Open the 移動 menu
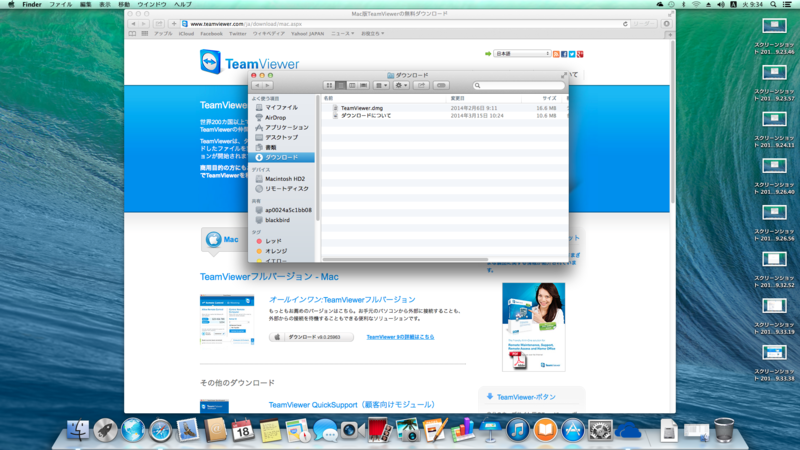The image size is (800, 450). [124, 4]
